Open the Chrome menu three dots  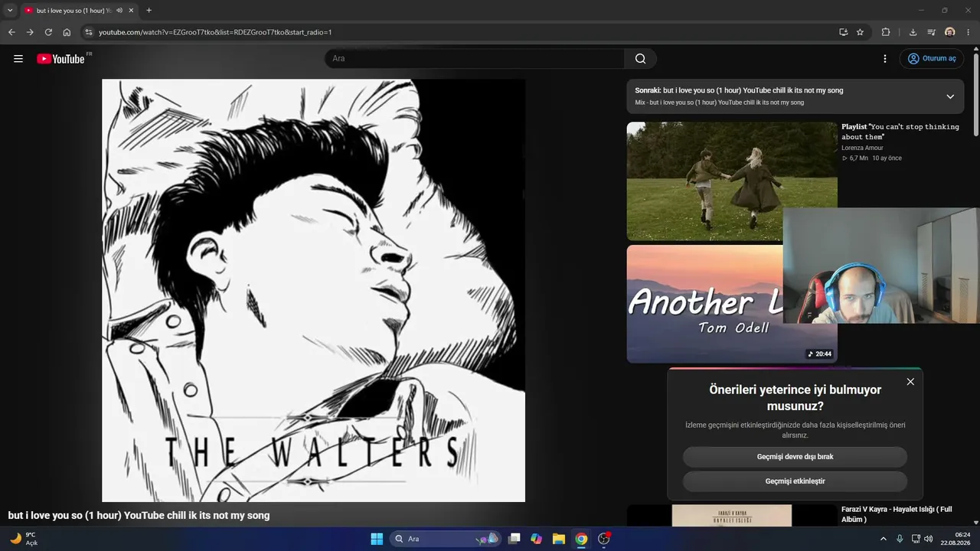969,32
